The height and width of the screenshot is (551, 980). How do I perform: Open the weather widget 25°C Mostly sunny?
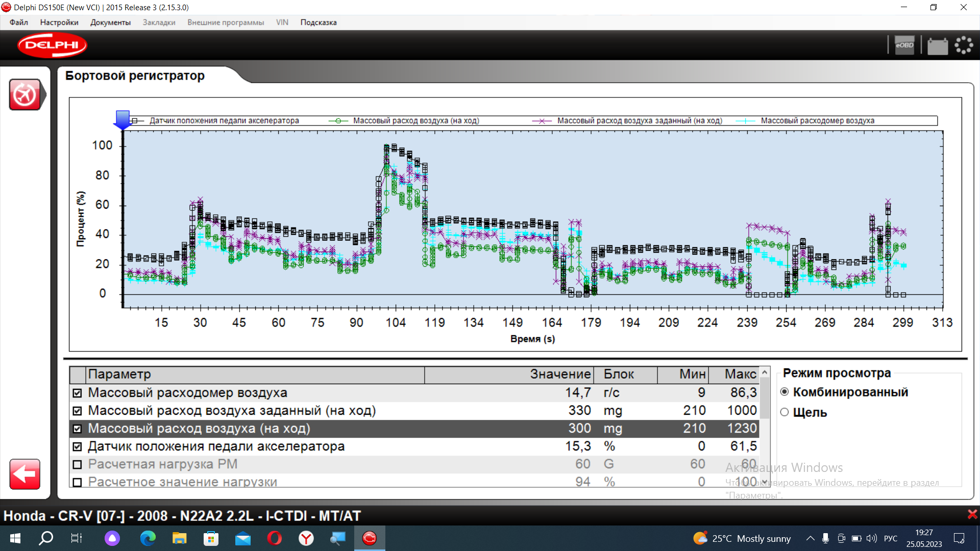tap(742, 538)
